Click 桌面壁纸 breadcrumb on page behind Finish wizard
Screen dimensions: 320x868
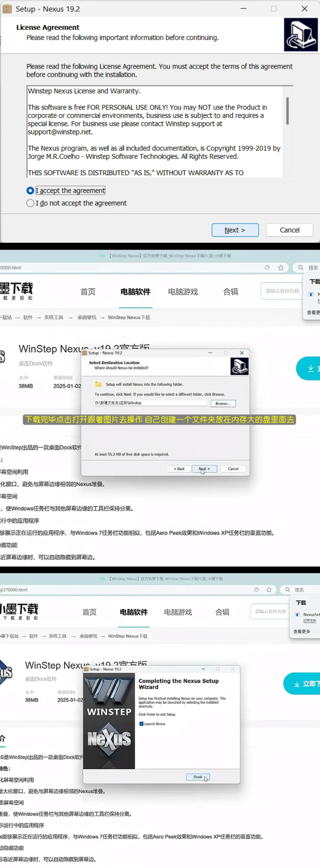pyautogui.click(x=88, y=636)
